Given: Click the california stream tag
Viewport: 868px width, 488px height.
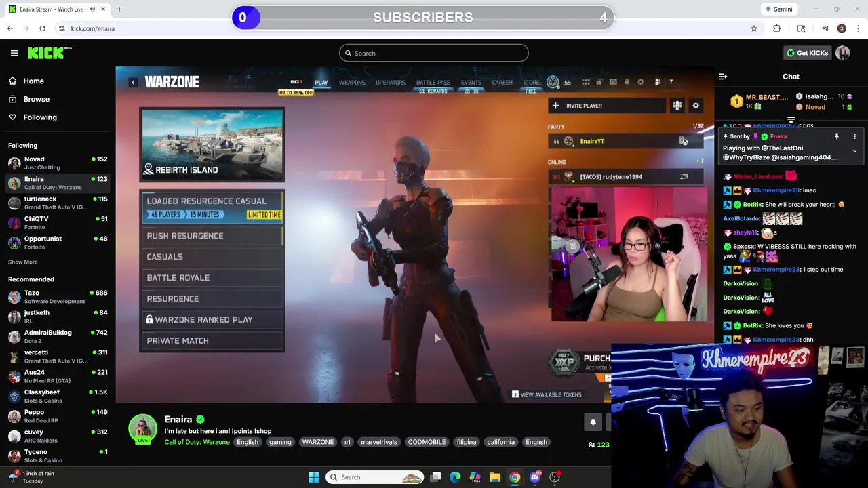Looking at the screenshot, I should tap(501, 442).
